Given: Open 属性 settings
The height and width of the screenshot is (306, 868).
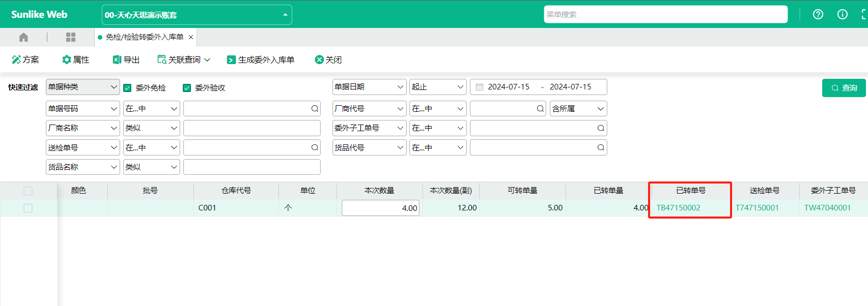Looking at the screenshot, I should pyautogui.click(x=76, y=59).
